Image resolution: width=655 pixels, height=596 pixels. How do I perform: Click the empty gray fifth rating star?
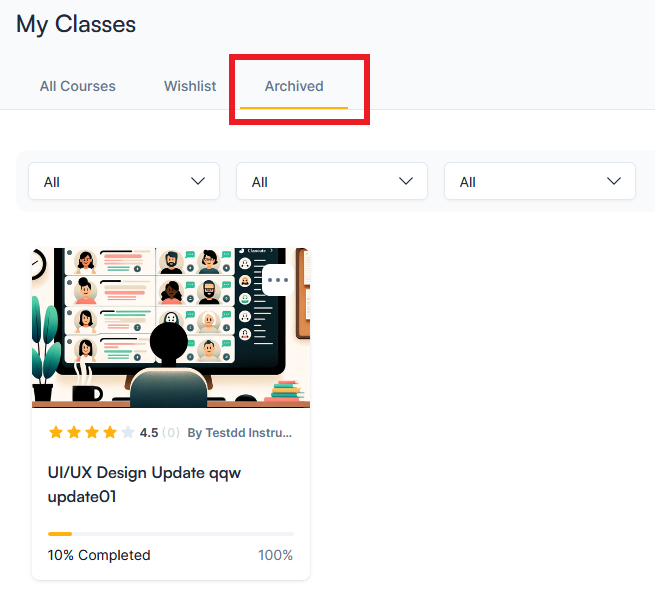pos(128,432)
